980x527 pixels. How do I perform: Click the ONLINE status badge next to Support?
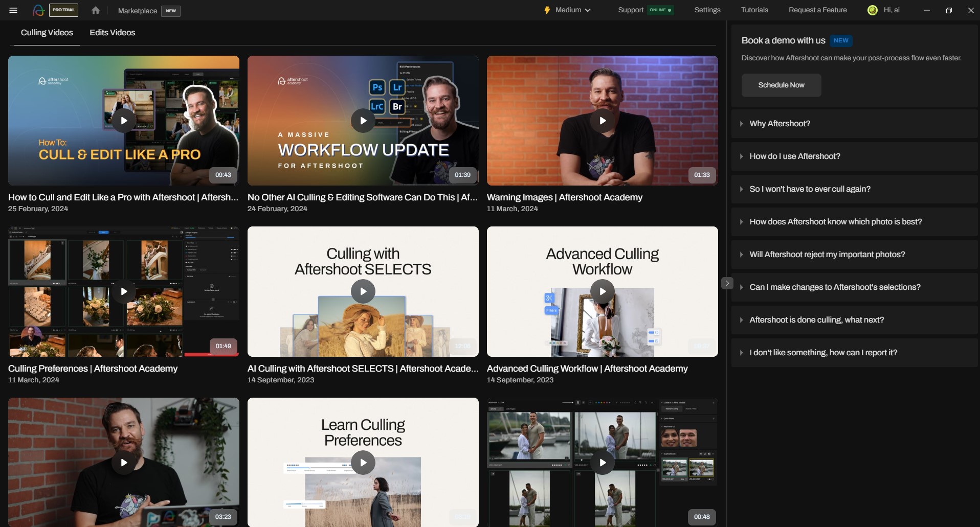pyautogui.click(x=660, y=10)
